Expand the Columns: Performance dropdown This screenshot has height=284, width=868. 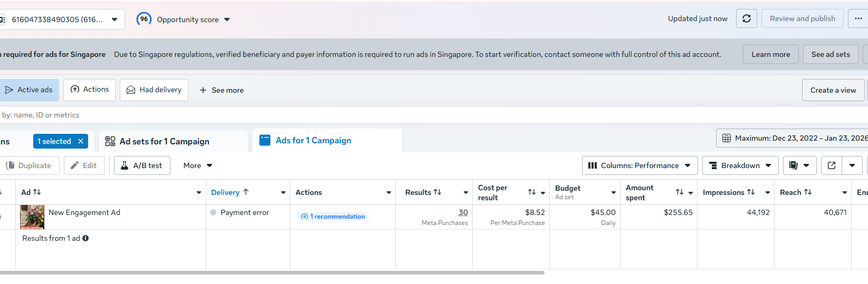[640, 165]
